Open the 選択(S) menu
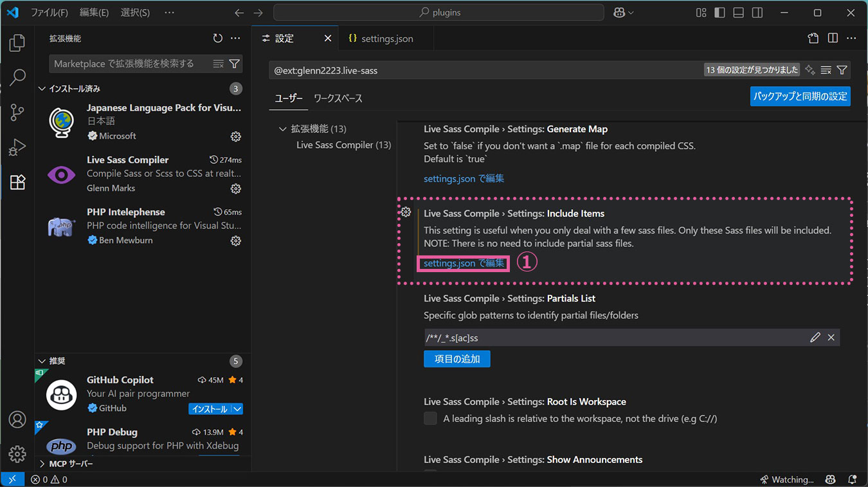The height and width of the screenshot is (487, 868). pyautogui.click(x=135, y=13)
